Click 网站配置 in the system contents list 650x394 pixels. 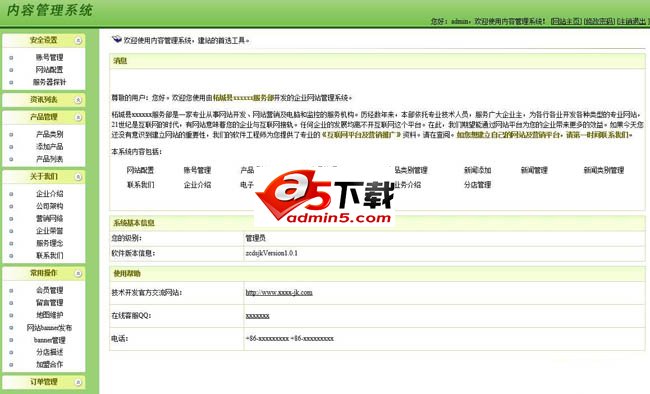(140, 170)
